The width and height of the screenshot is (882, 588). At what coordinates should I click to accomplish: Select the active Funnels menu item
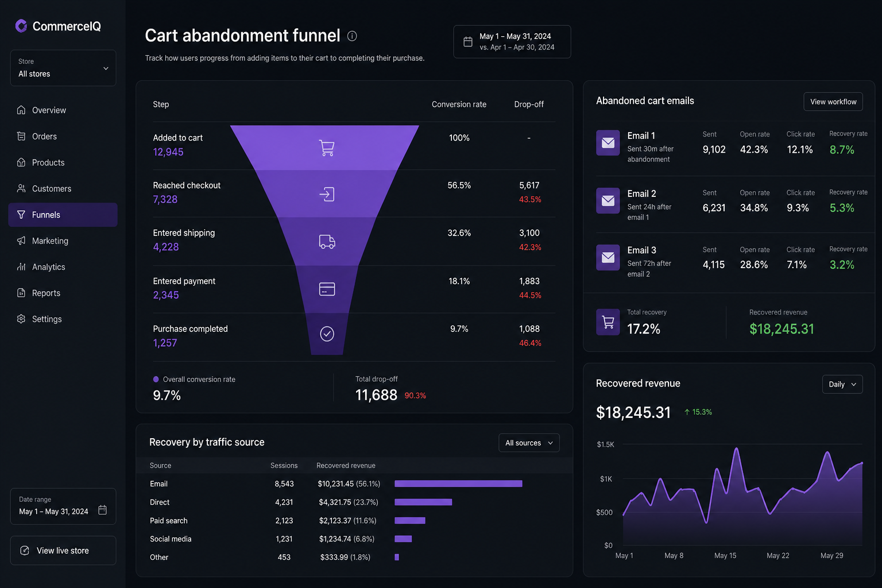point(63,215)
